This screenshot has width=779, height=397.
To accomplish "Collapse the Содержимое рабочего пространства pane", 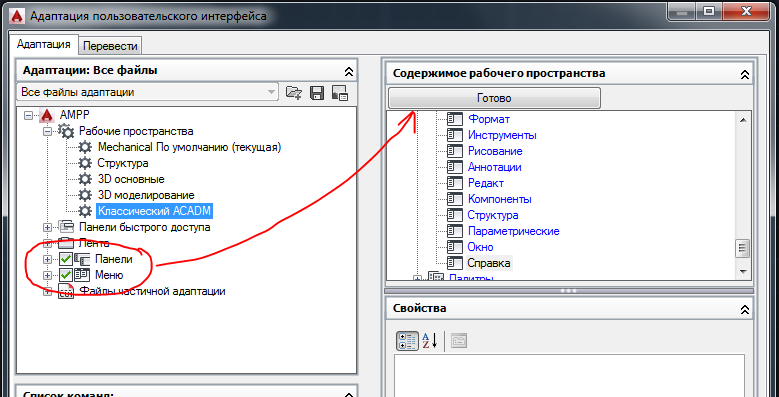I will click(745, 74).
